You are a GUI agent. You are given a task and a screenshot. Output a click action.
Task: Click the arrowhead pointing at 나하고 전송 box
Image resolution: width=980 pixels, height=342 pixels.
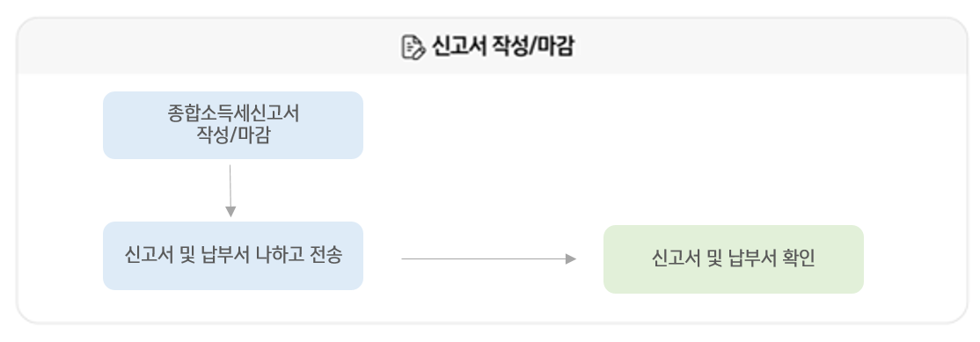(230, 212)
